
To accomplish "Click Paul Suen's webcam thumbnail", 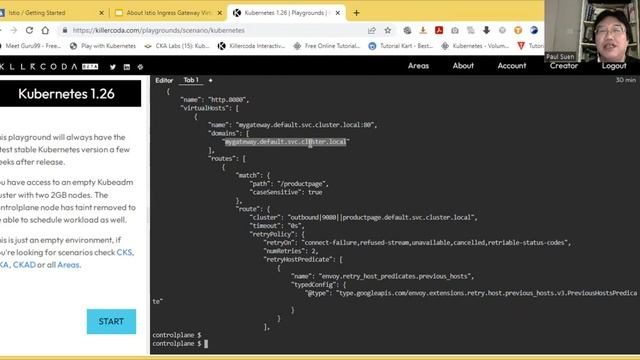I will (592, 31).
